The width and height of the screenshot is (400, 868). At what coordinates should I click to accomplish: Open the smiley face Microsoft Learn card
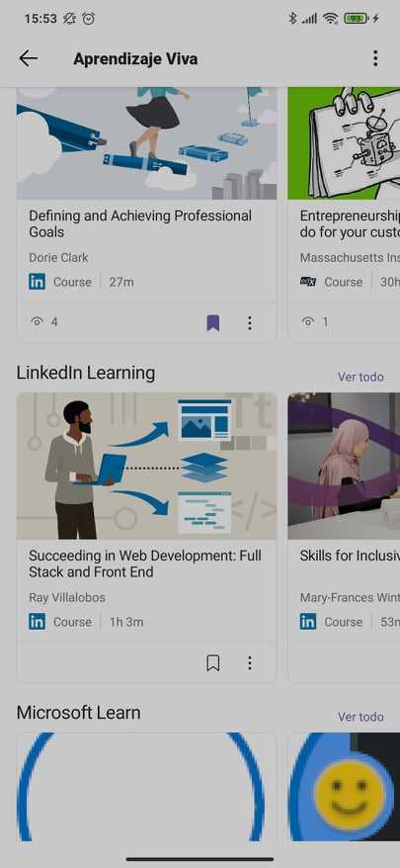[x=344, y=787]
